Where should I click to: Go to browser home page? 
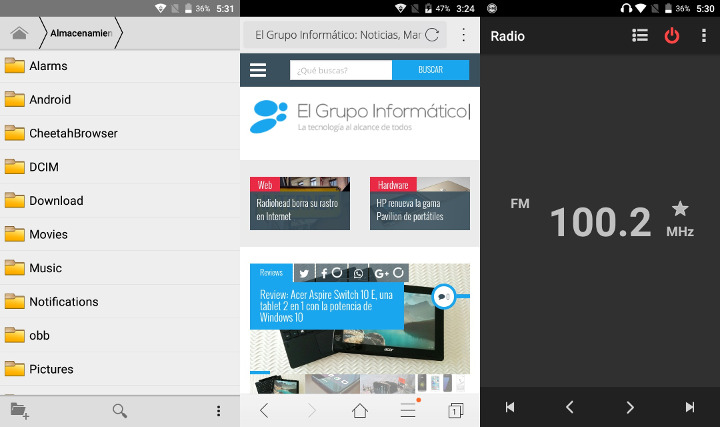click(360, 410)
